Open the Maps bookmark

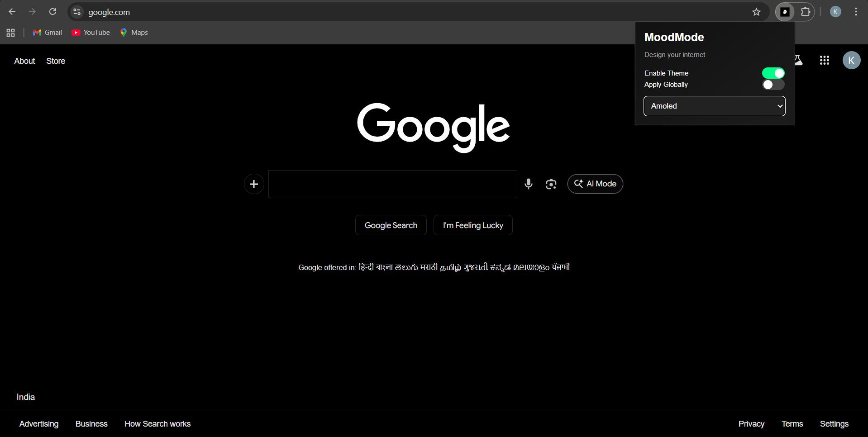tap(134, 33)
